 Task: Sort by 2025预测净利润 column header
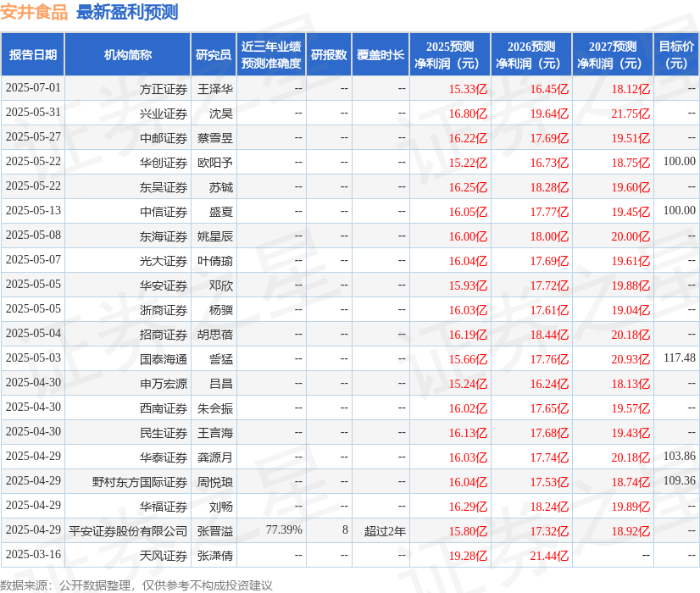[x=449, y=53]
